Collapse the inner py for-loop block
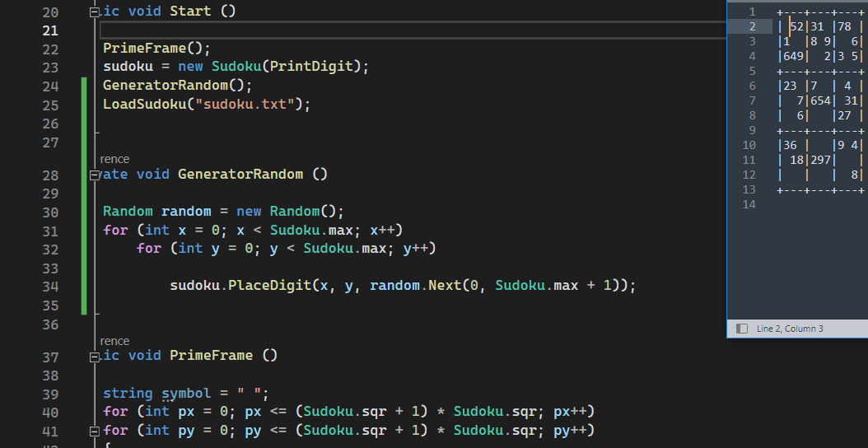The image size is (868, 448). tap(95, 431)
